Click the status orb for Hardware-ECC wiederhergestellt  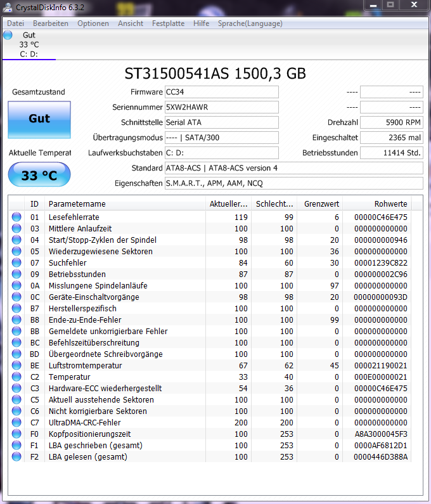point(16,388)
